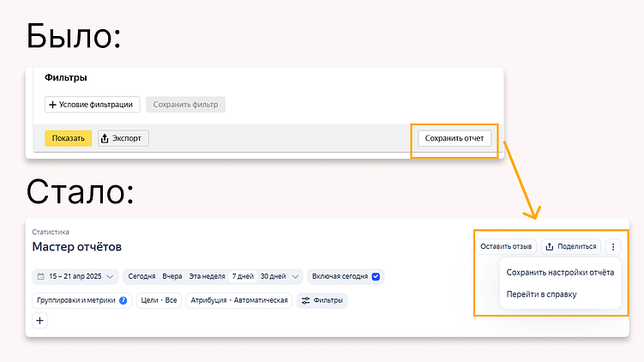Open 'Группировки и метрики' settings
The width and height of the screenshot is (644, 362).
(x=81, y=300)
